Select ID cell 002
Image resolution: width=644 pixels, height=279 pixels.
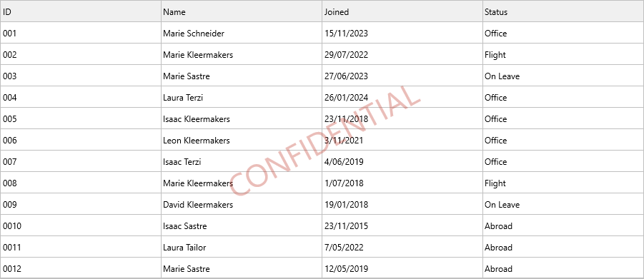pos(81,54)
